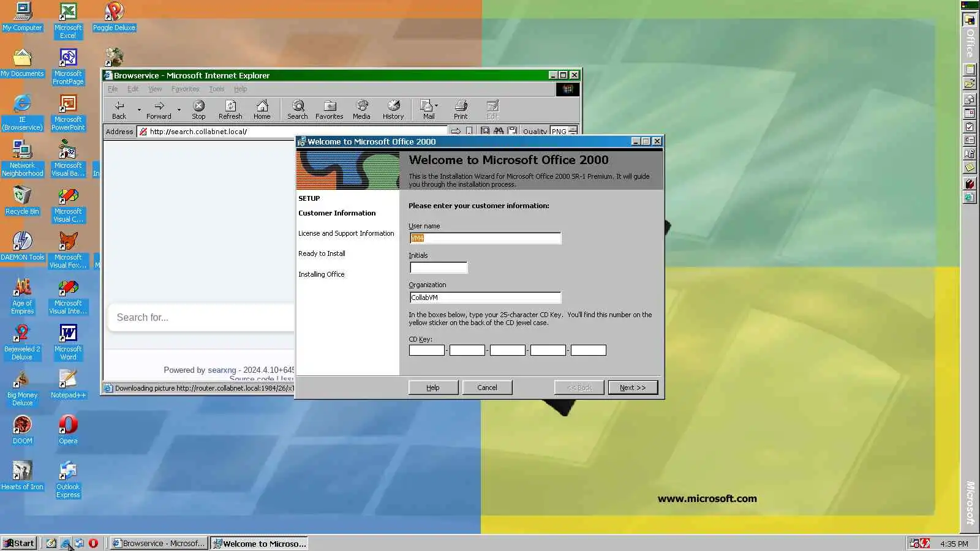Click the fifth CD Key box
The image size is (980, 551).
point(589,350)
